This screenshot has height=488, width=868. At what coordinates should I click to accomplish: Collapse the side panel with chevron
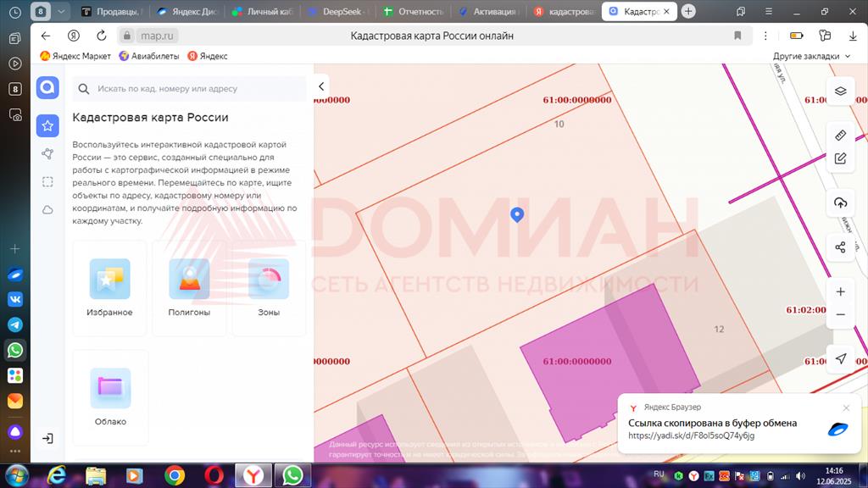click(x=321, y=86)
